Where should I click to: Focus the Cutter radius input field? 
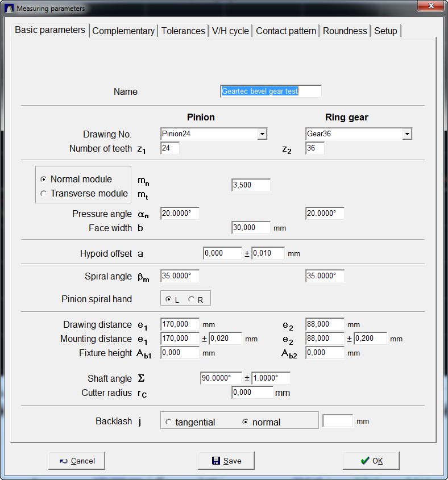[252, 393]
